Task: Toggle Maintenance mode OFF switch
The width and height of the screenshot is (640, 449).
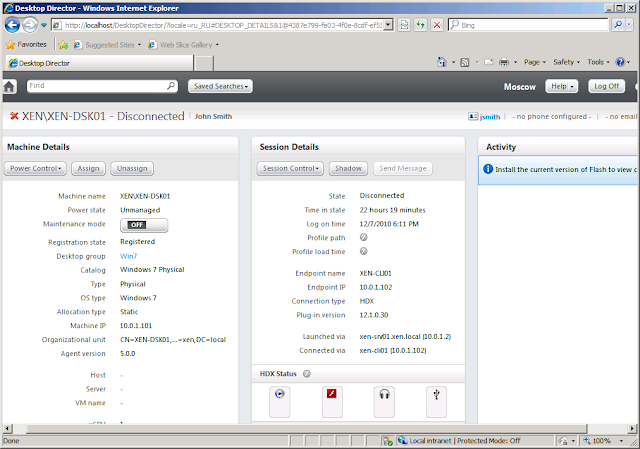Action: click(x=144, y=225)
